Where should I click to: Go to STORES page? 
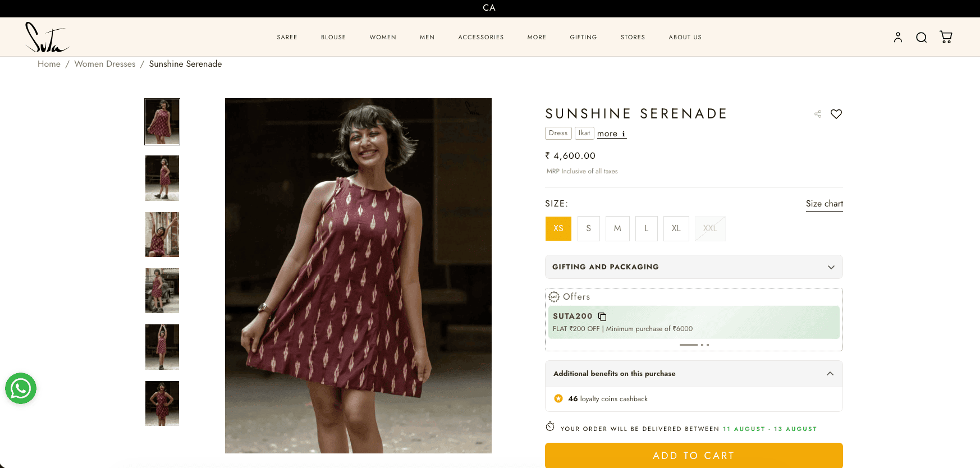coord(633,37)
